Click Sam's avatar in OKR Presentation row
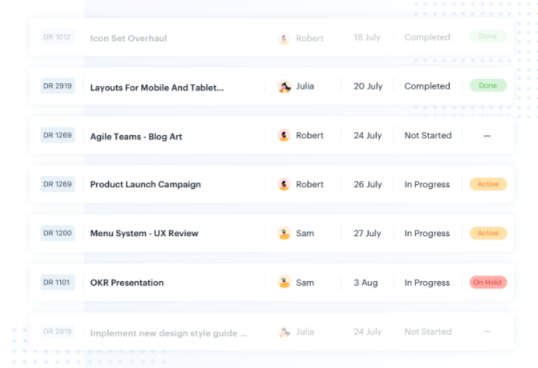This screenshot has width=538, height=368. [284, 282]
